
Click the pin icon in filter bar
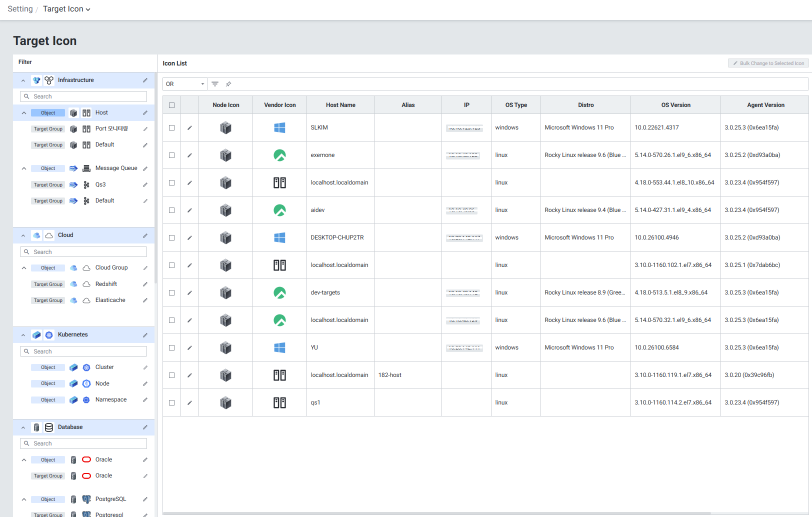pyautogui.click(x=228, y=84)
